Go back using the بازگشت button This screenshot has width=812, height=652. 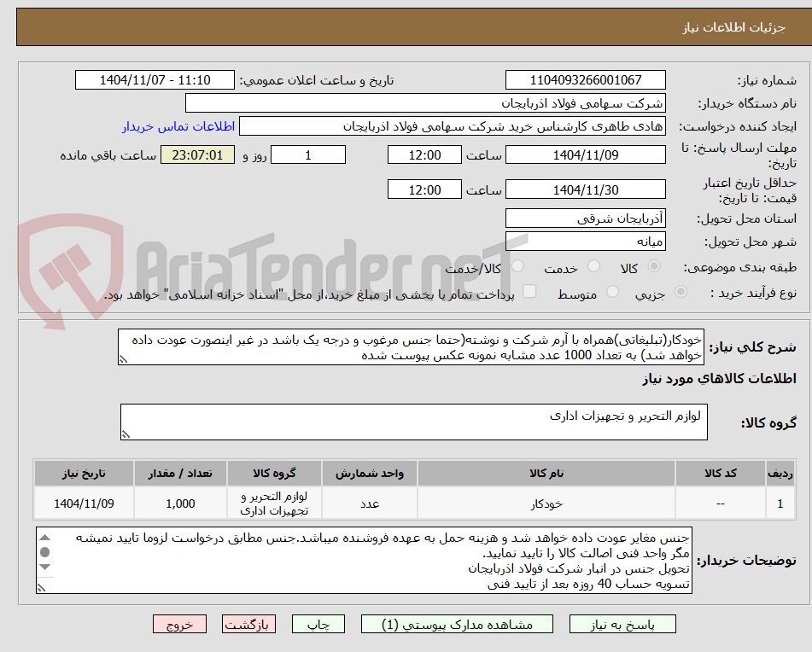(248, 624)
